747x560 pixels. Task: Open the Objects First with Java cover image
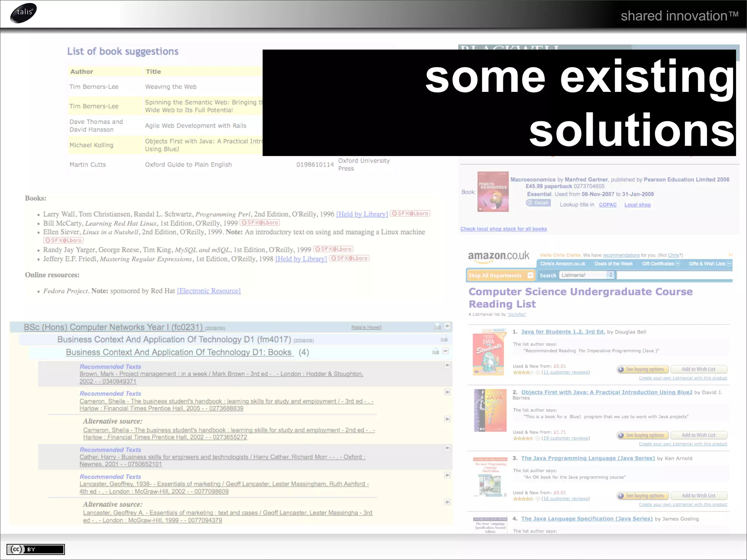coord(490,410)
